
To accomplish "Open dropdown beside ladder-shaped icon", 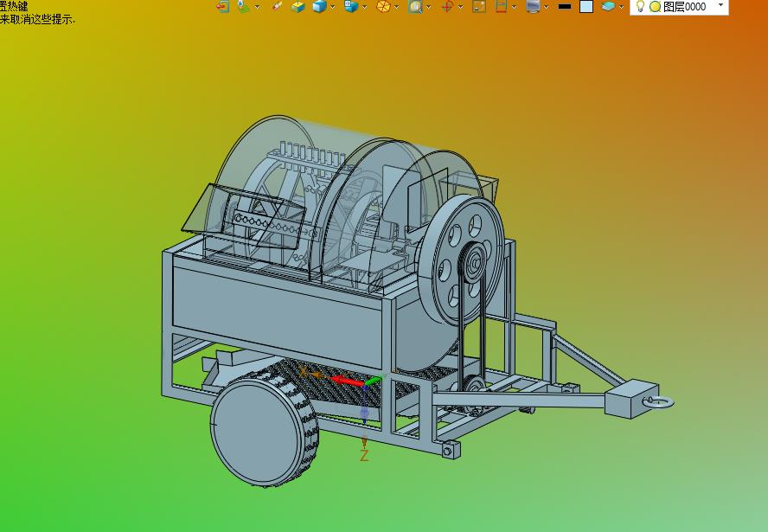I will point(515,7).
